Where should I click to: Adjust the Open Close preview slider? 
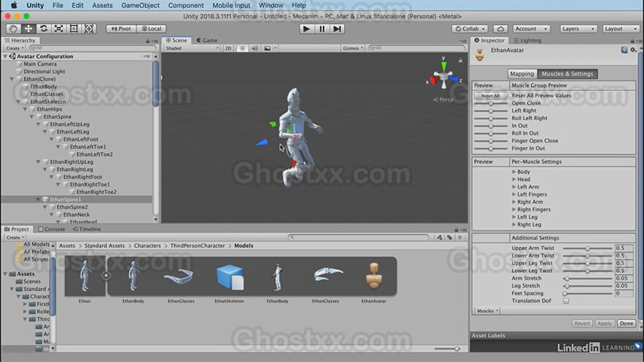click(x=490, y=103)
